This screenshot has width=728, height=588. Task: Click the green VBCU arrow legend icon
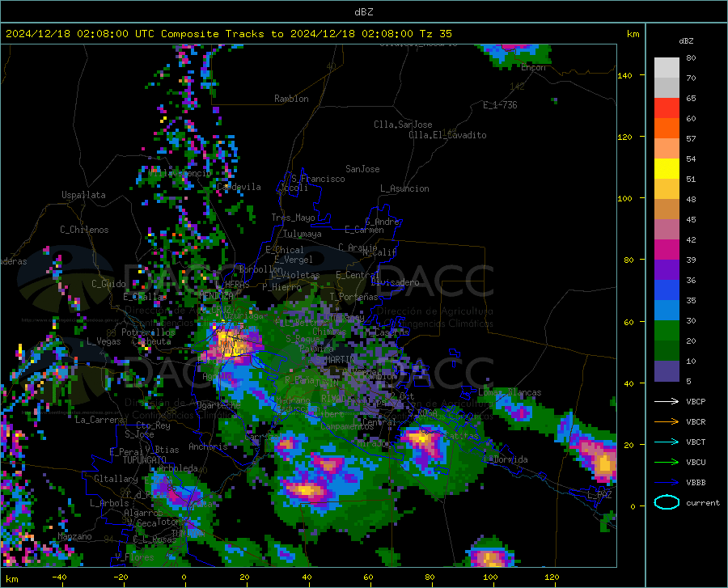pos(667,463)
